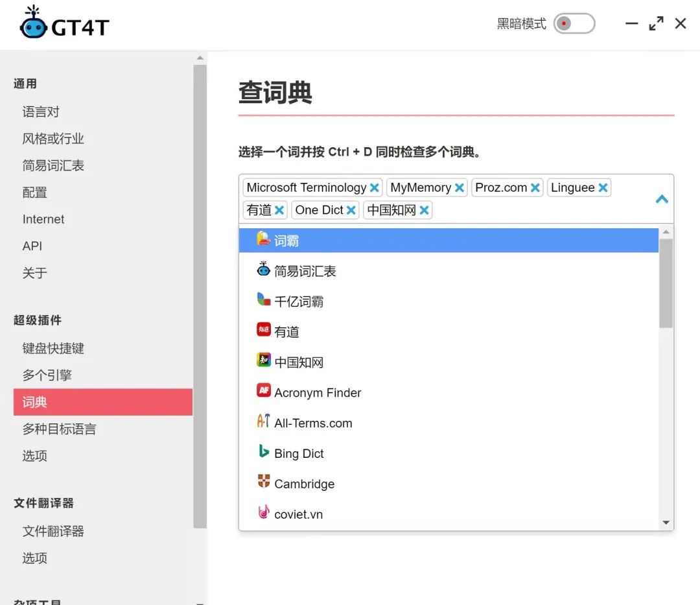The image size is (700, 605).
Task: Open 多个引擎 page
Action: (x=47, y=375)
